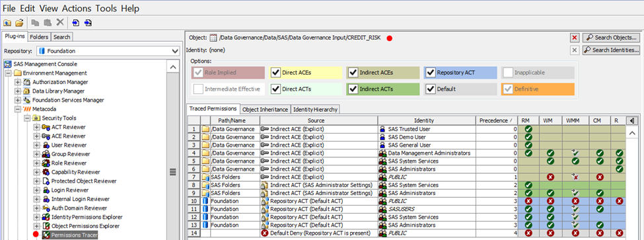644x240 pixels.
Task: Click the tree panel scroll-up arrow
Action: pyautogui.click(x=173, y=67)
